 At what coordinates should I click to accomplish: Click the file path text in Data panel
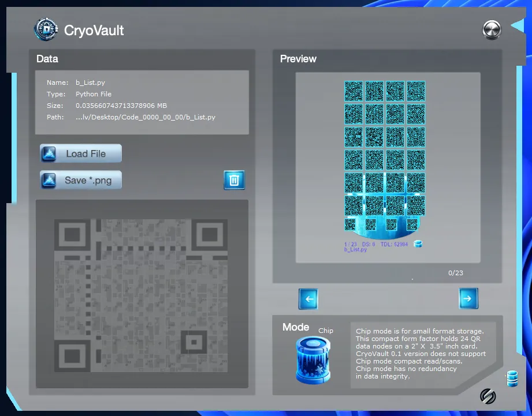tap(145, 117)
